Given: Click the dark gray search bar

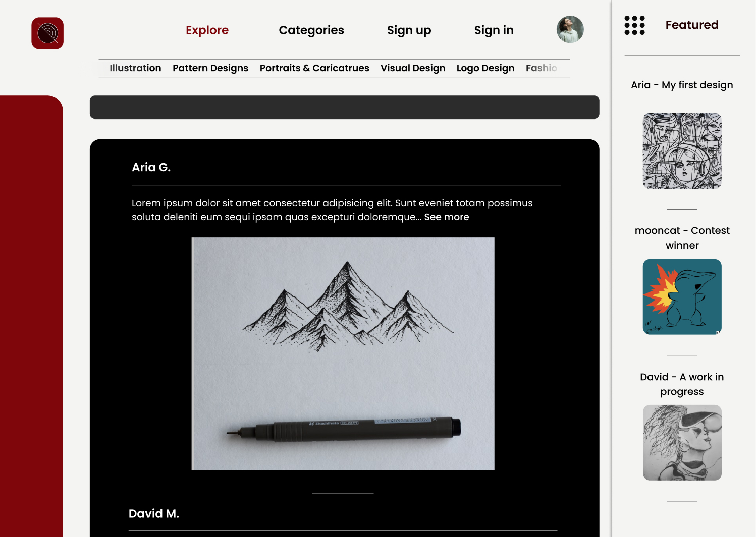Looking at the screenshot, I should [x=345, y=107].
